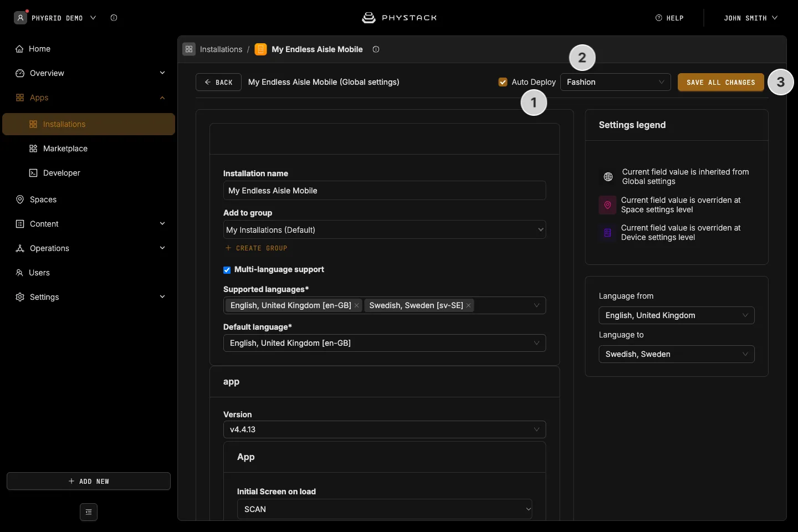Click the Global settings globe legend icon
The width and height of the screenshot is (798, 532).
[x=608, y=177]
